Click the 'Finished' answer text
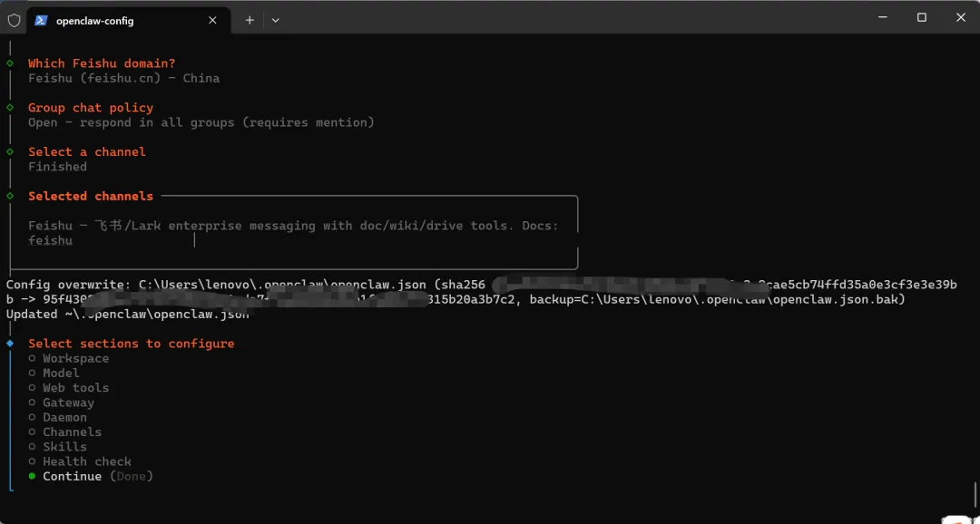 click(x=57, y=167)
